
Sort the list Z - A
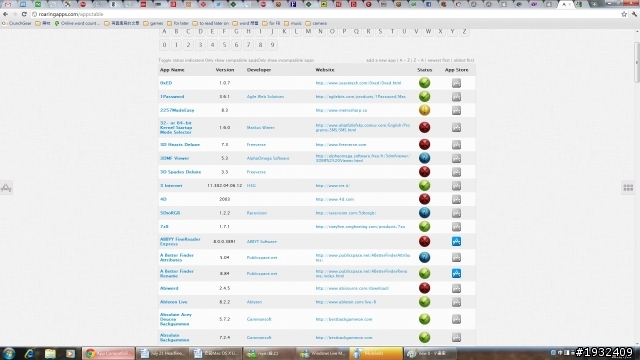point(419,60)
